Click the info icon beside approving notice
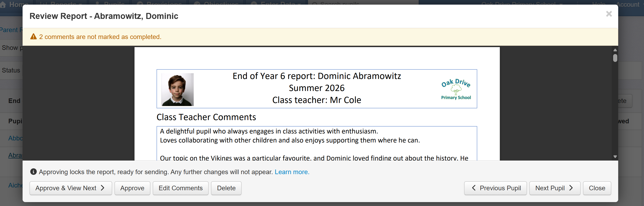 (33, 172)
